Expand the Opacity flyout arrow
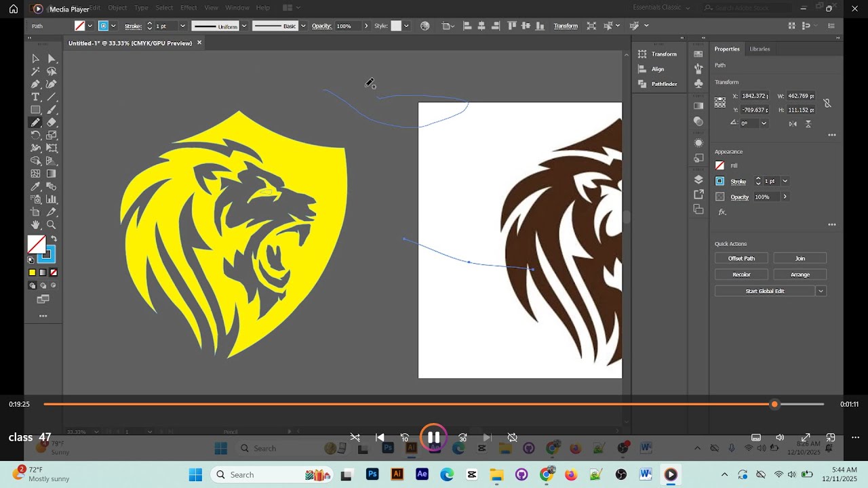The width and height of the screenshot is (868, 488). 366,26
